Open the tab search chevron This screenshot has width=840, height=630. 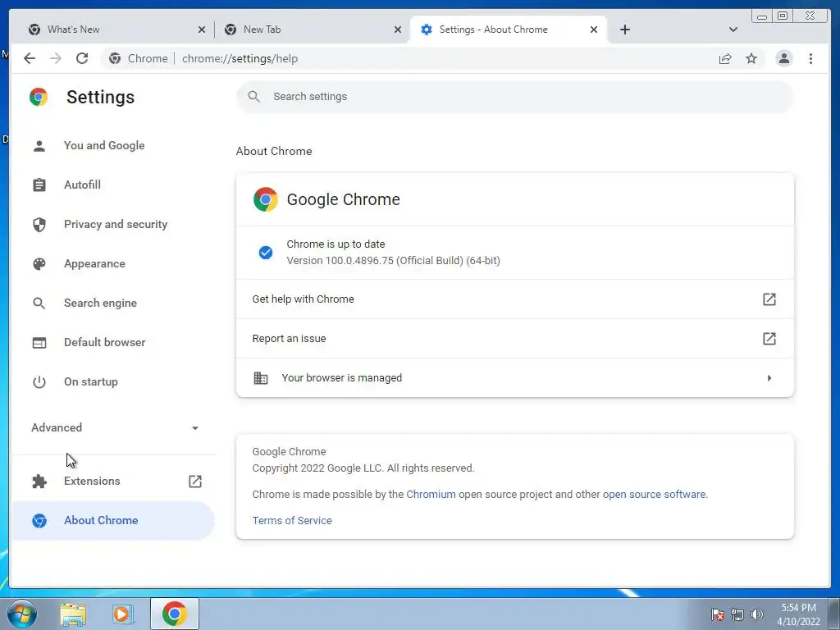coord(733,30)
